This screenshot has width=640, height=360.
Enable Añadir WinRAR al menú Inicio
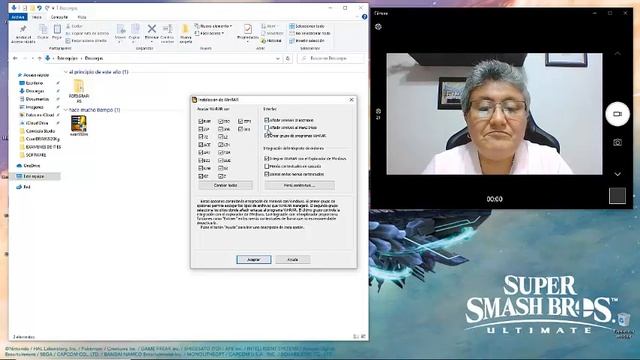pyautogui.click(x=267, y=127)
